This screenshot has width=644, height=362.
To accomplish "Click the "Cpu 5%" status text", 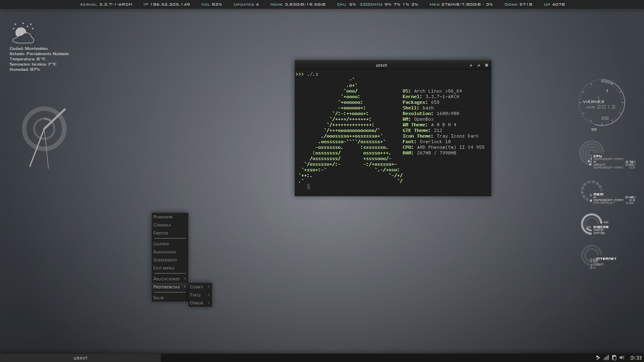I will [x=347, y=4].
